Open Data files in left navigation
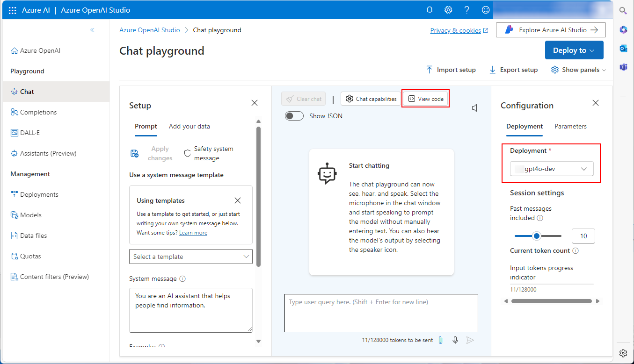 (56, 236)
